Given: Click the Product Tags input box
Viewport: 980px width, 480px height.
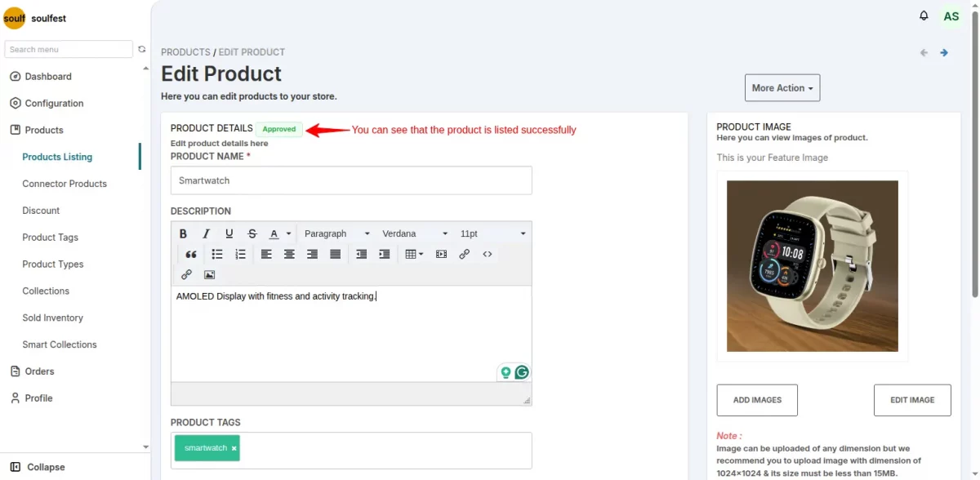Looking at the screenshot, I should tap(351, 451).
